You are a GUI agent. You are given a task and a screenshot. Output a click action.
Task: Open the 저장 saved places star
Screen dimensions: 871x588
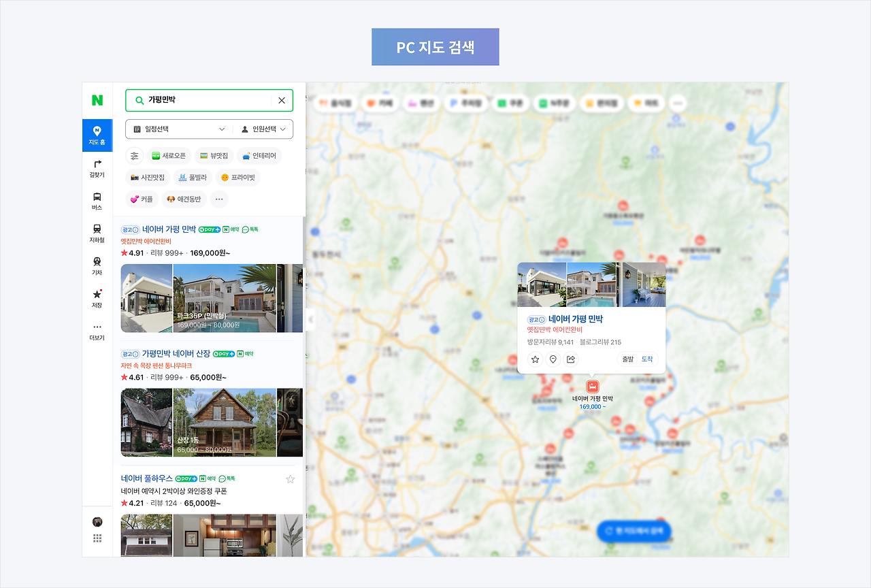(x=97, y=299)
